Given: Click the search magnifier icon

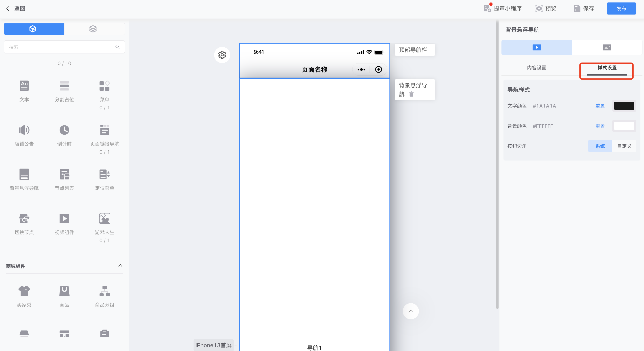Looking at the screenshot, I should pos(117,47).
